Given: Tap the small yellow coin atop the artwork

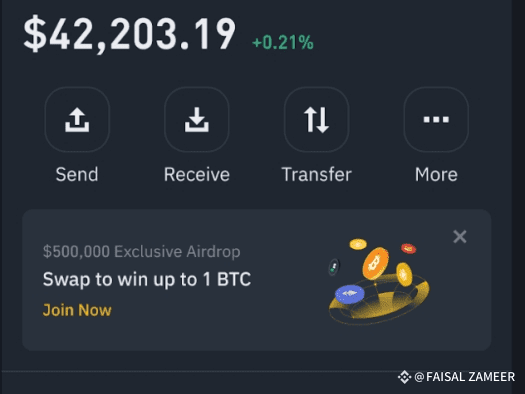Looking at the screenshot, I should 358,244.
